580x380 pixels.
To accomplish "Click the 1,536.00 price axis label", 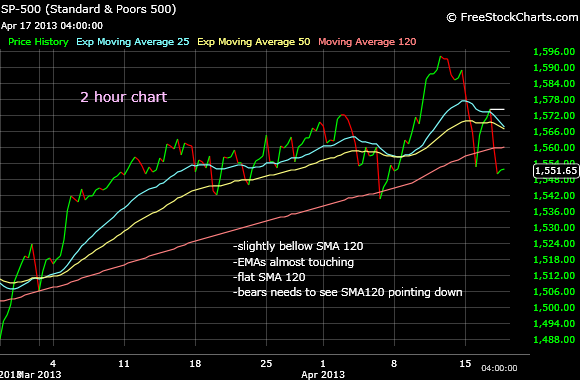I will pos(554,212).
